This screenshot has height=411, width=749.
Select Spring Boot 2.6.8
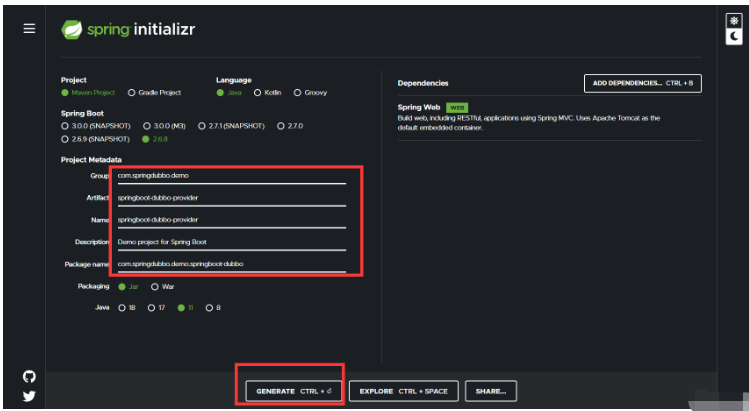155,139
